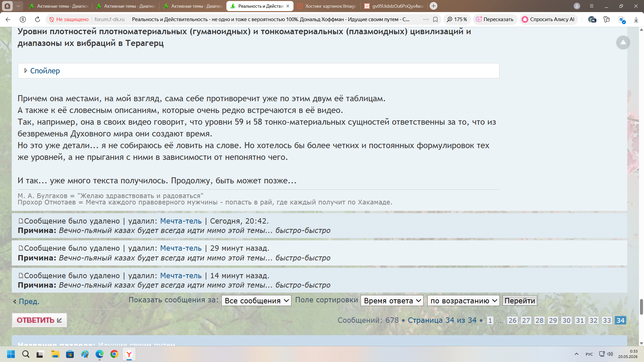Bookmark this page icon
Screen dimensions: 644x362
(435, 19)
